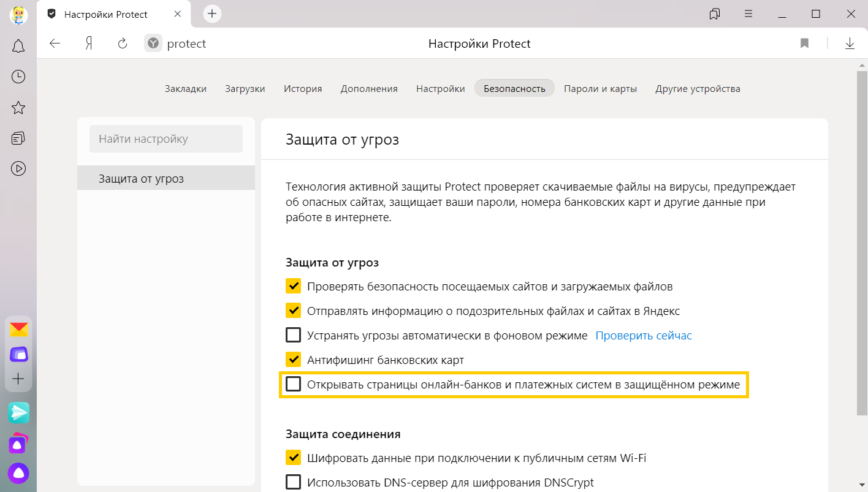
Task: Enable DNSCrypt DNS server option
Action: (294, 482)
